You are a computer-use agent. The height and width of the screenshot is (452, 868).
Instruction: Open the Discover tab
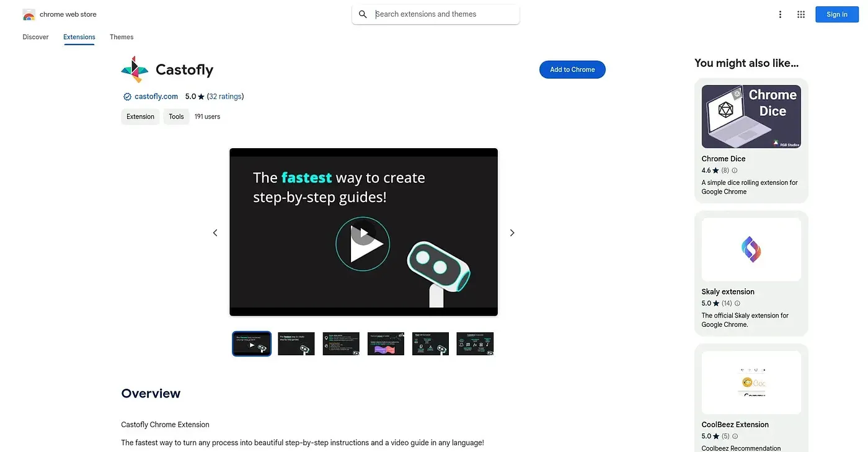coord(35,37)
